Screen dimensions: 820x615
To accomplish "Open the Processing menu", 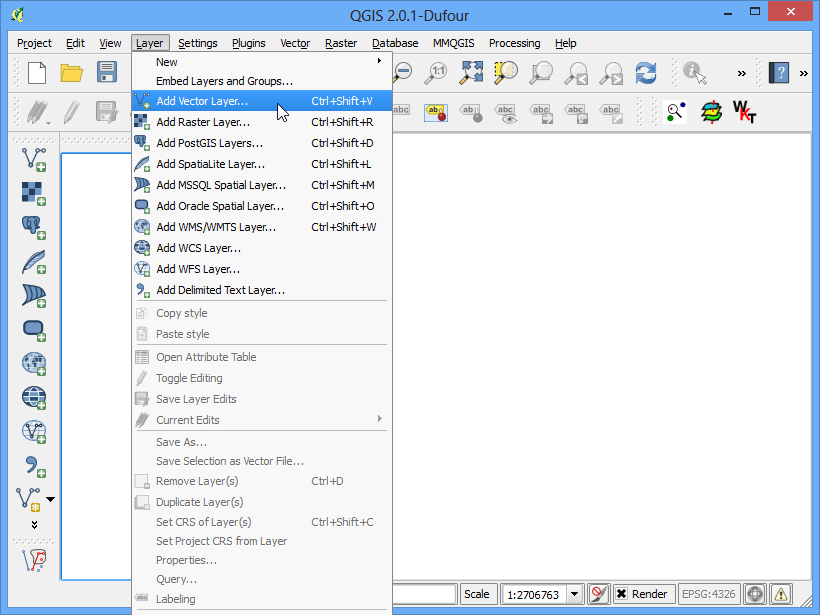I will pyautogui.click(x=515, y=43).
